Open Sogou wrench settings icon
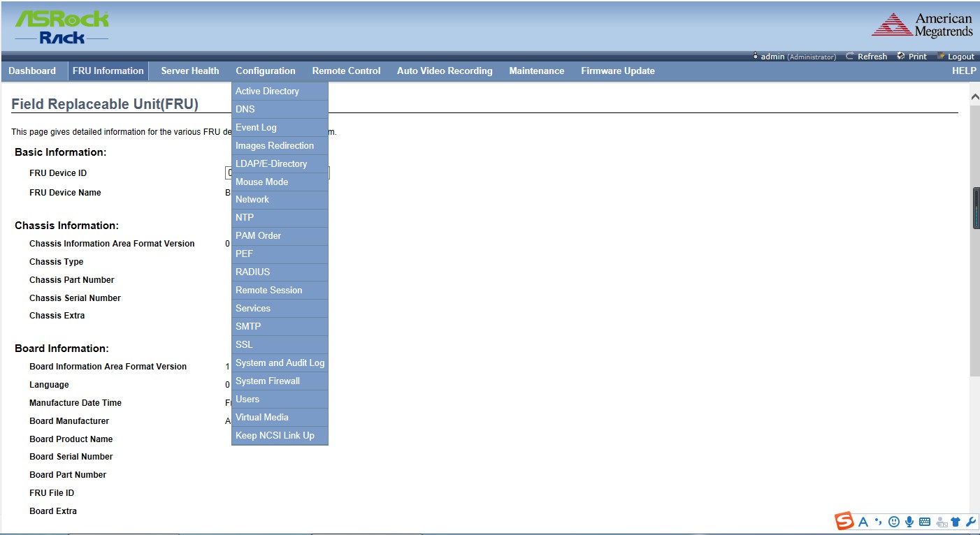The height and width of the screenshot is (535, 980). coord(970,522)
